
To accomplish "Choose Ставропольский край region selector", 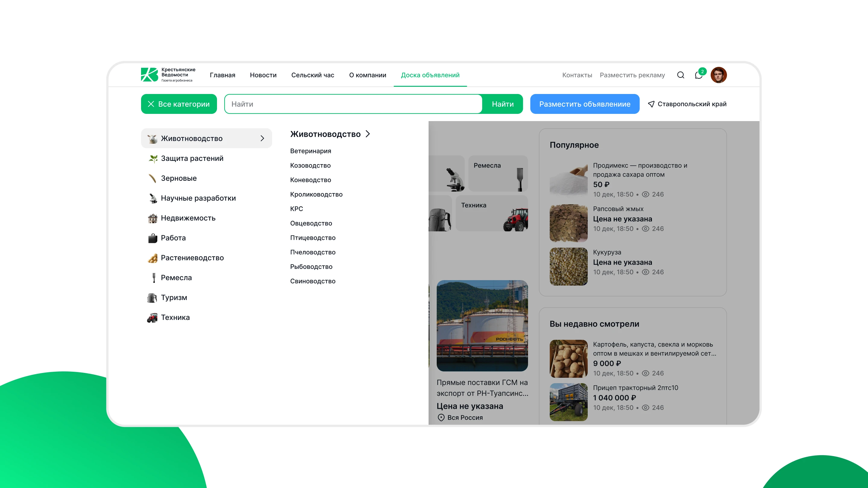I will click(x=687, y=104).
